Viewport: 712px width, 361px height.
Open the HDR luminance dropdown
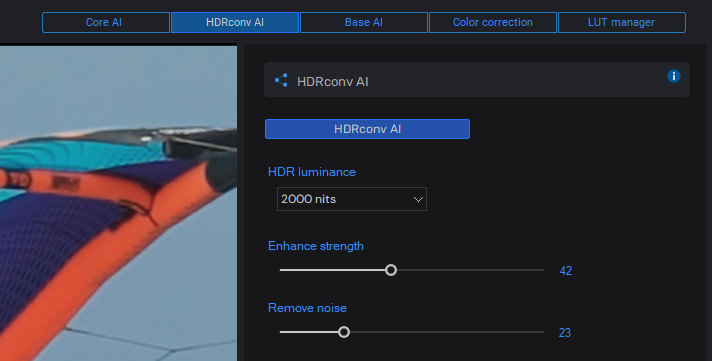click(352, 199)
